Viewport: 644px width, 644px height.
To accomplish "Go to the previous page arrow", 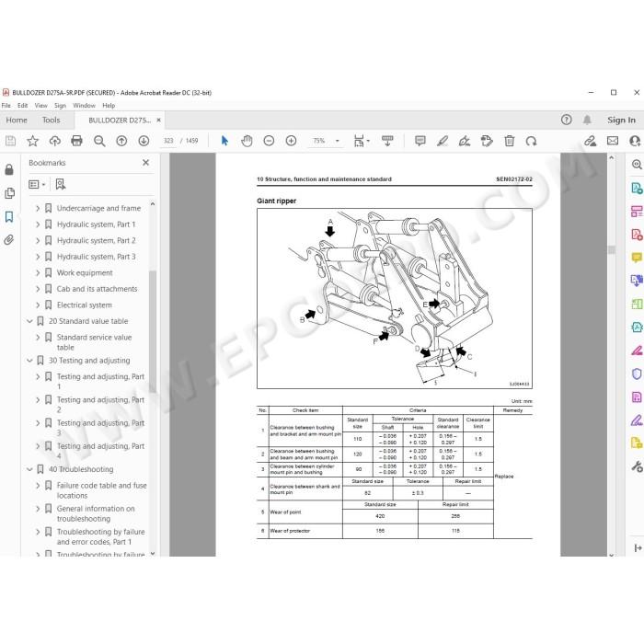I will click(x=121, y=141).
